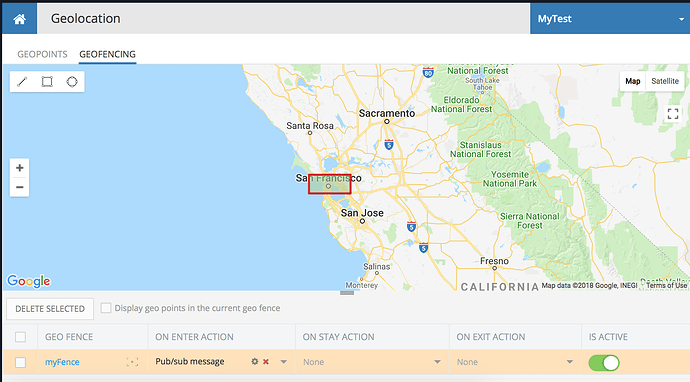
Task: Open Pub/sub message action settings gear
Action: [254, 361]
